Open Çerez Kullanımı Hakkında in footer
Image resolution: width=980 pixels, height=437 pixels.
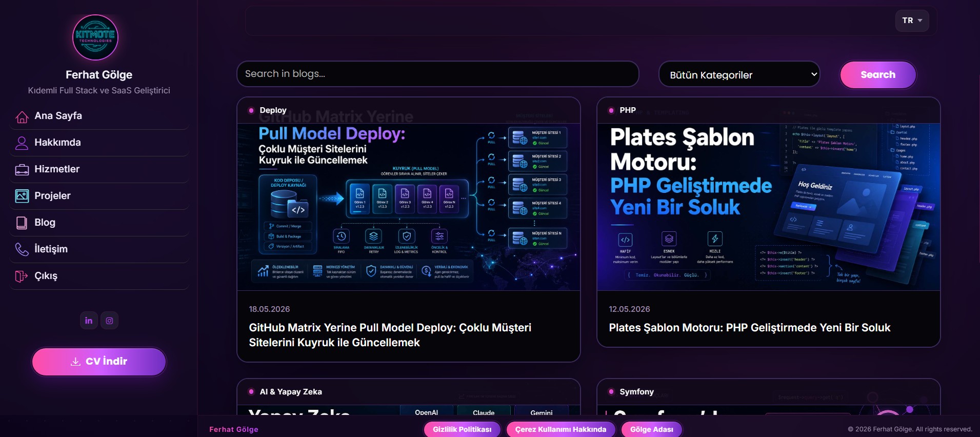click(561, 429)
